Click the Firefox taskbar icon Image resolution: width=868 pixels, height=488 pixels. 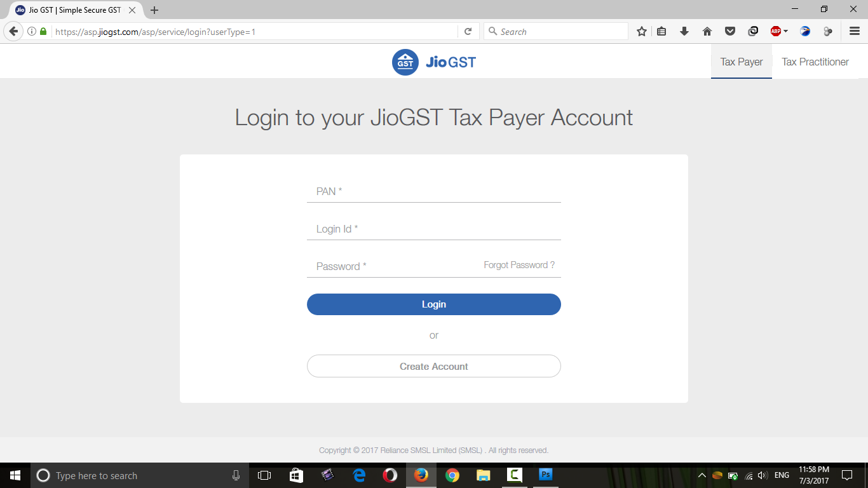pos(421,475)
